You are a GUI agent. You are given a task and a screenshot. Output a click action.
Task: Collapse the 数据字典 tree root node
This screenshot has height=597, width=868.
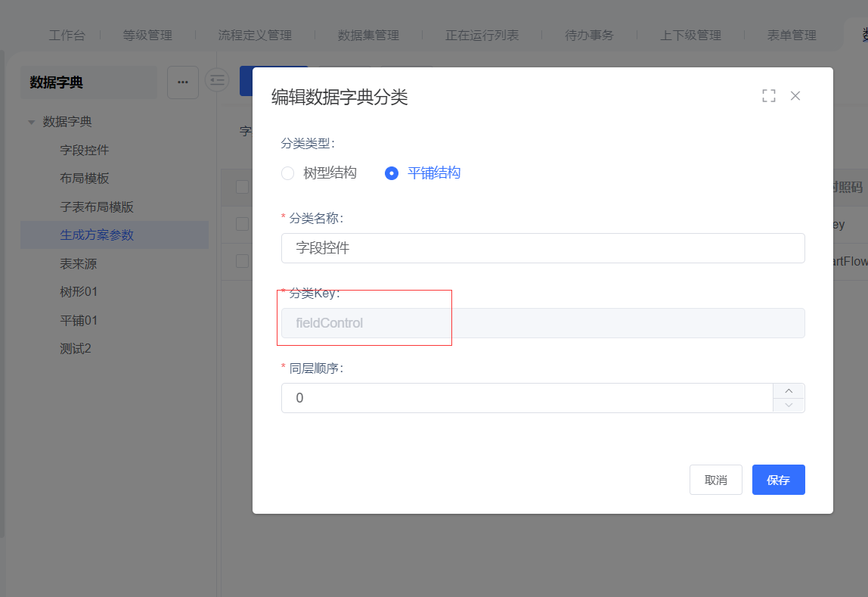(32, 122)
